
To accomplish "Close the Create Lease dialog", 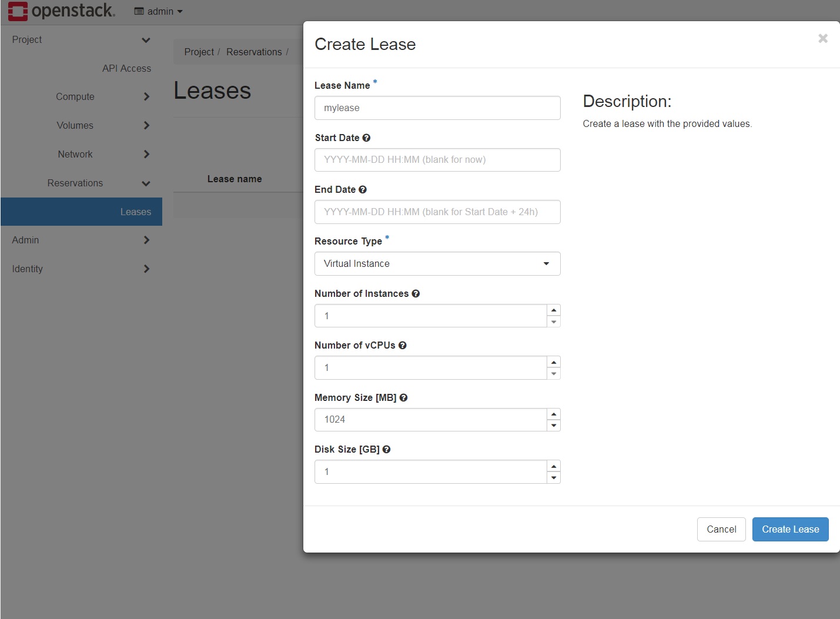I will click(823, 38).
